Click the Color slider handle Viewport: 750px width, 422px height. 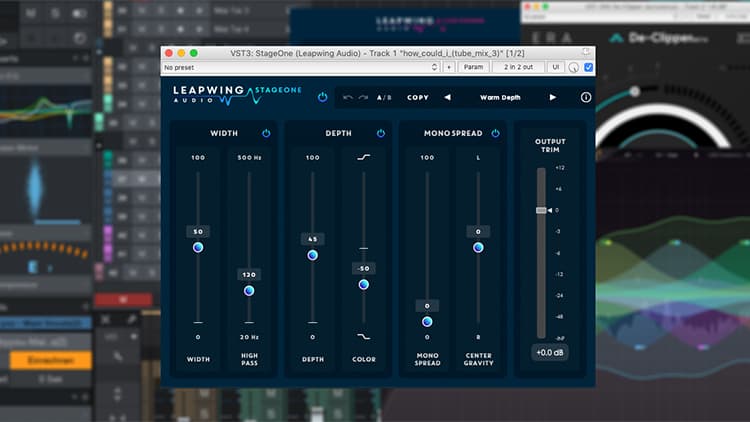(x=364, y=285)
